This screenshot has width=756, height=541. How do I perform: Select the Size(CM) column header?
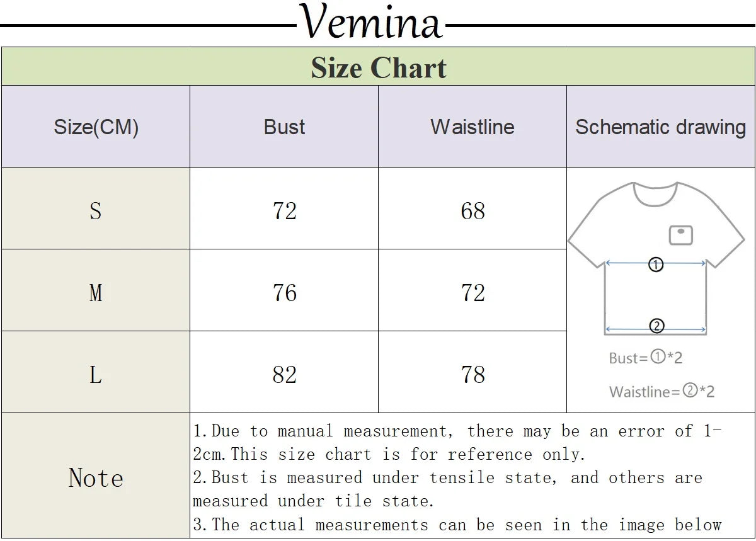pyautogui.click(x=96, y=127)
